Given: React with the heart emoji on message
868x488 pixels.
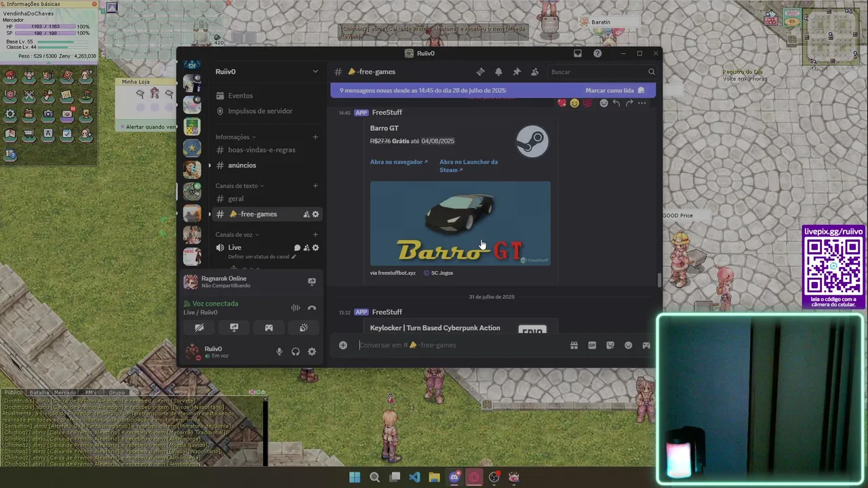Looking at the screenshot, I should [561, 103].
